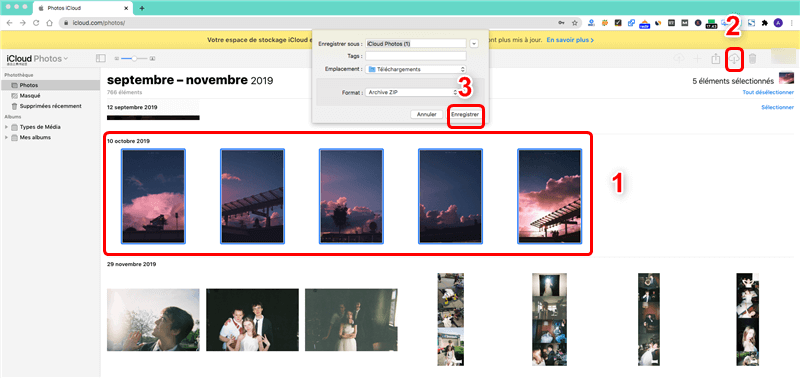
Task: Click the upload cloud icon
Action: pos(679,59)
